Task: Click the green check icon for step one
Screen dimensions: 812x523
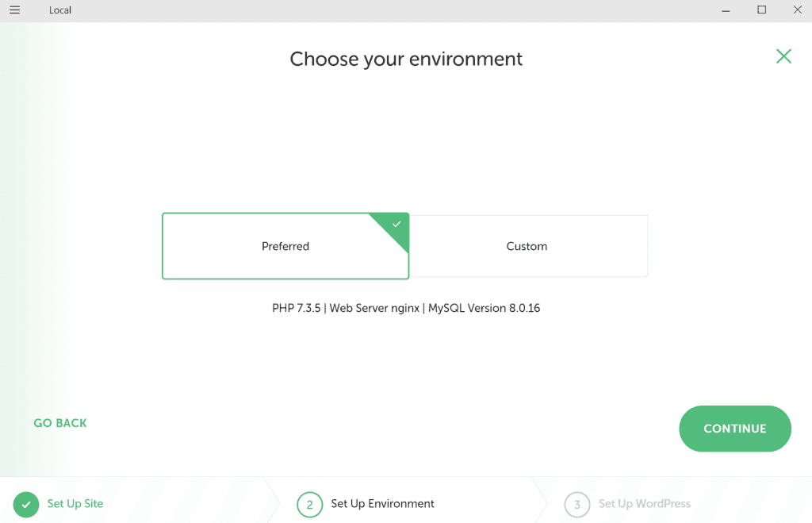Action: (26, 504)
